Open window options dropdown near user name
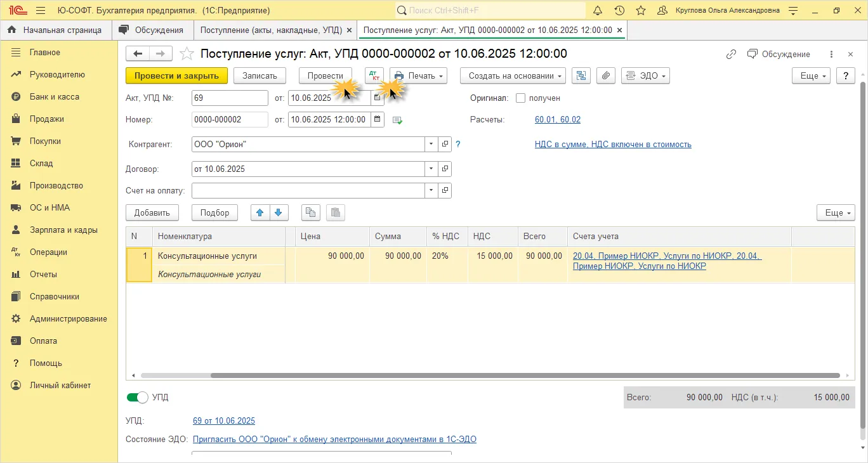 [792, 10]
